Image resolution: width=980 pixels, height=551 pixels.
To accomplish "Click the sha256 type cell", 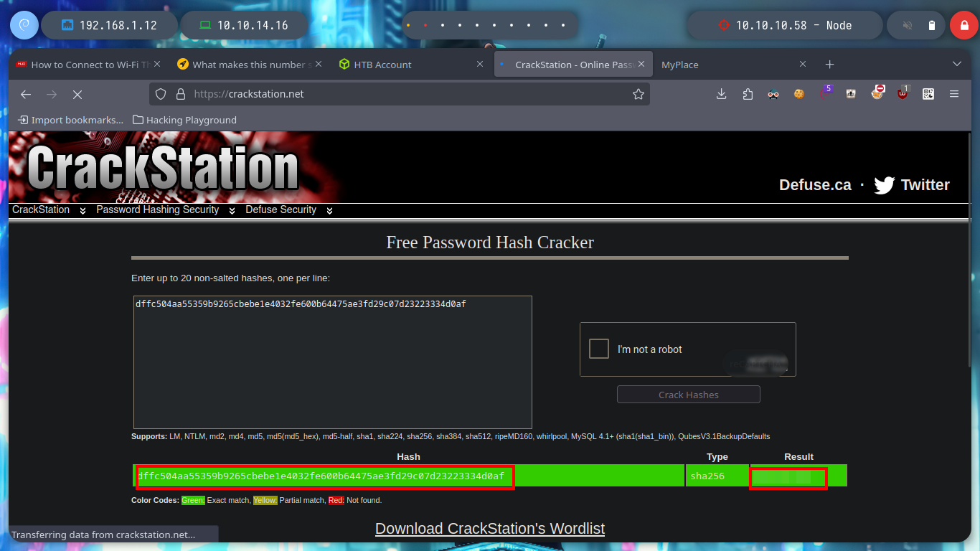I will click(717, 476).
